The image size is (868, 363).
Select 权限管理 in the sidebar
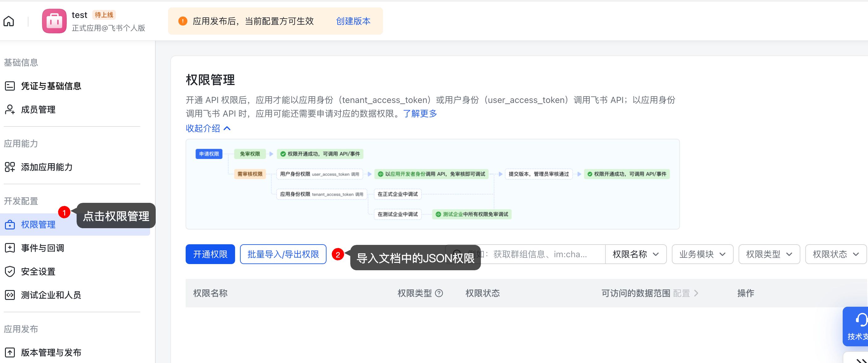pos(75,225)
